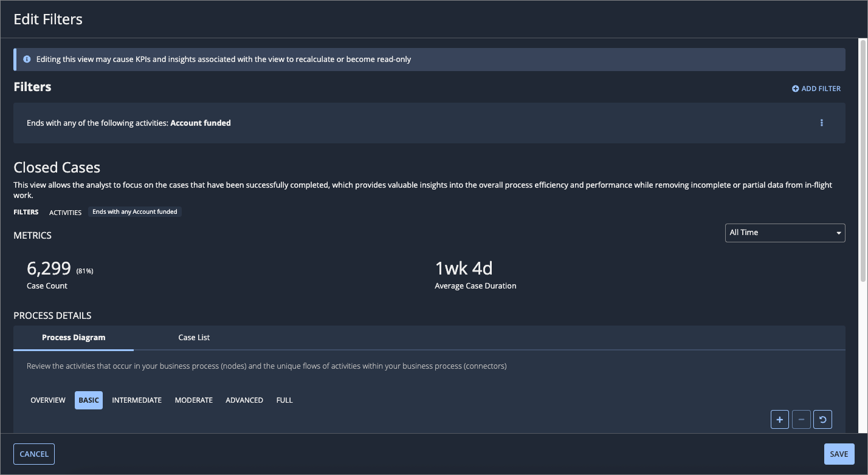
Task: Switch detail level to MODERATE
Action: pos(194,400)
